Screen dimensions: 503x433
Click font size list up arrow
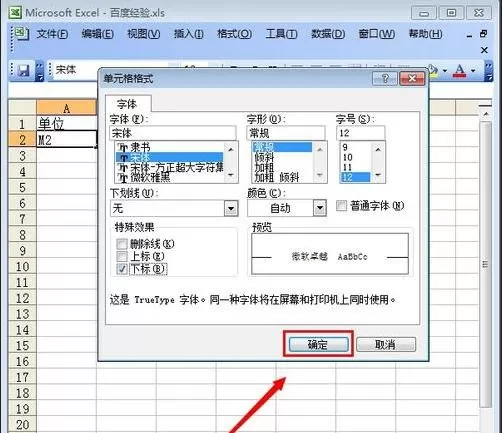378,150
